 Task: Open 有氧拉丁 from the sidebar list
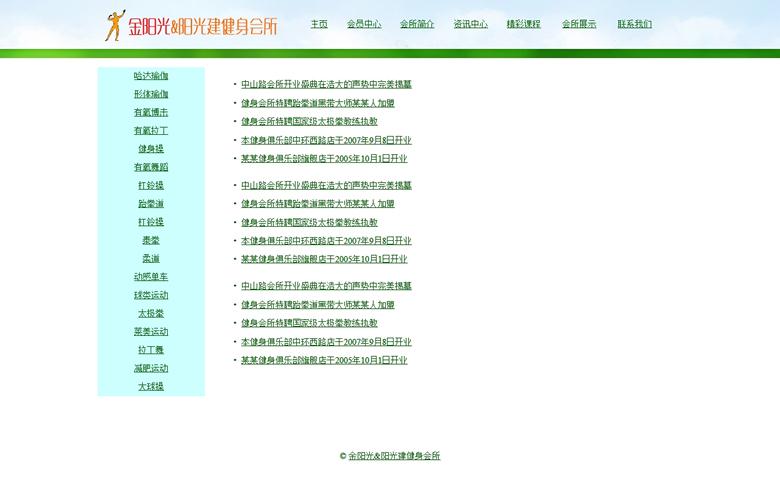click(151, 131)
